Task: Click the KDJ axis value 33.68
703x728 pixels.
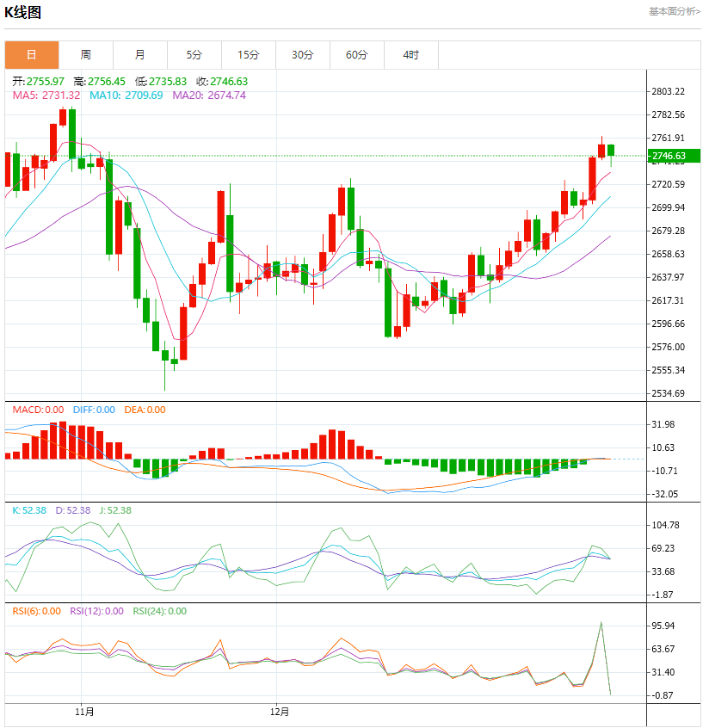Action: pos(663,571)
